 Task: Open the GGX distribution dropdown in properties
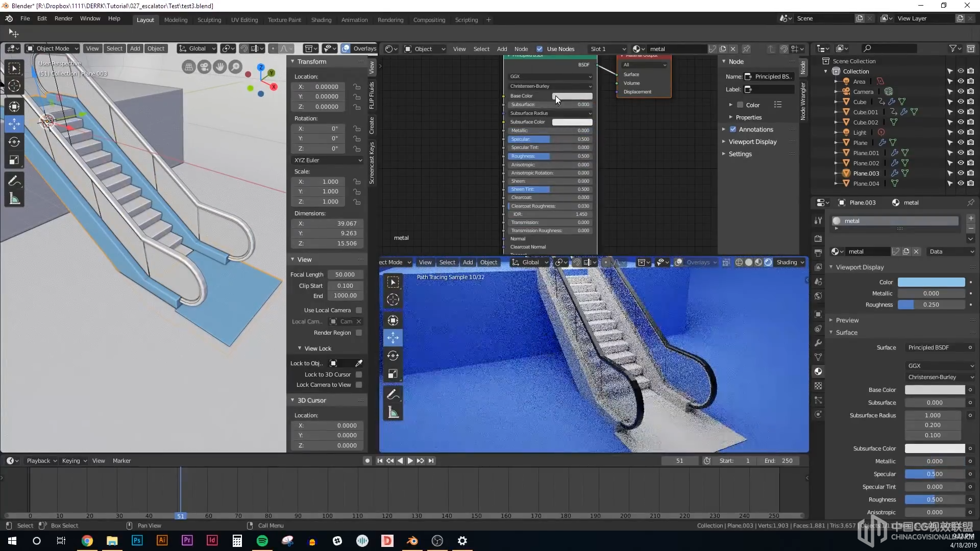click(x=940, y=366)
